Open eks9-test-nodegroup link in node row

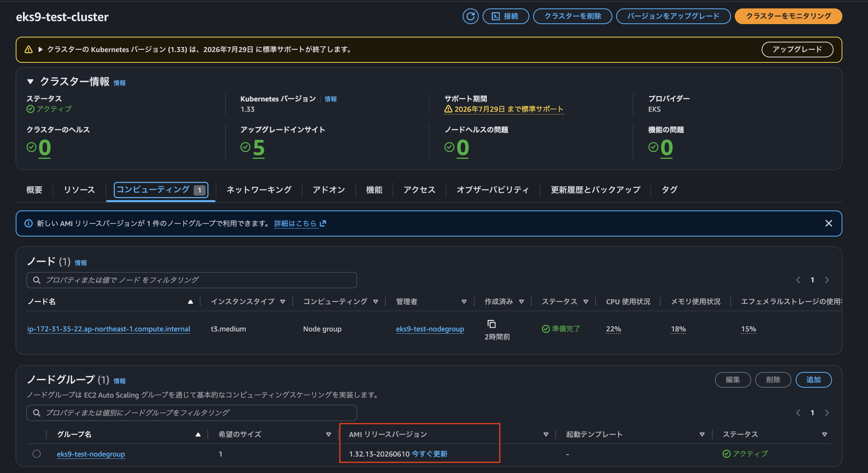point(430,329)
